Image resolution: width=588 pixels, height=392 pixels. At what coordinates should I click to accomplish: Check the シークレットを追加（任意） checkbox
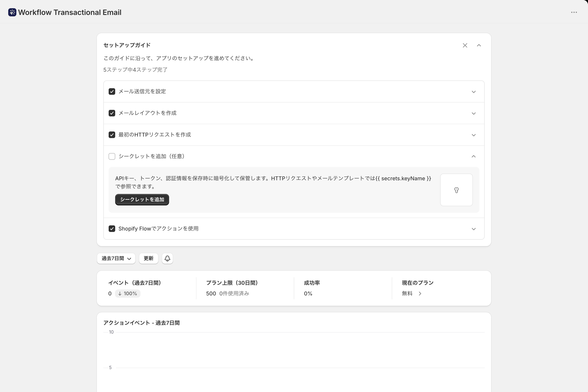[112, 156]
